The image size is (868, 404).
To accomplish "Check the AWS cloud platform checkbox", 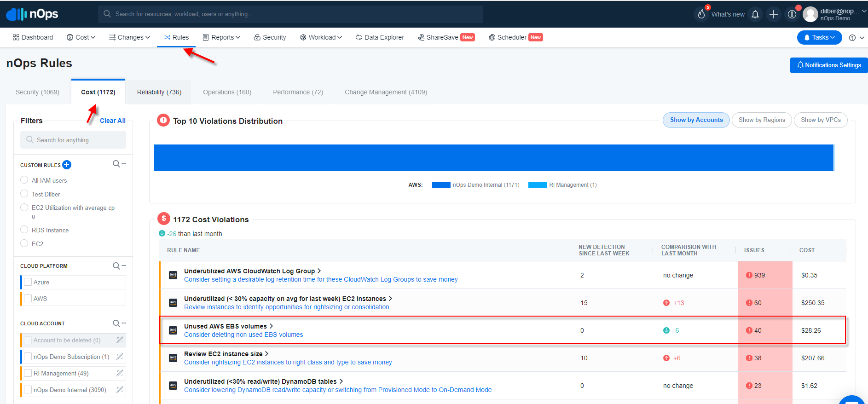I will tap(28, 299).
